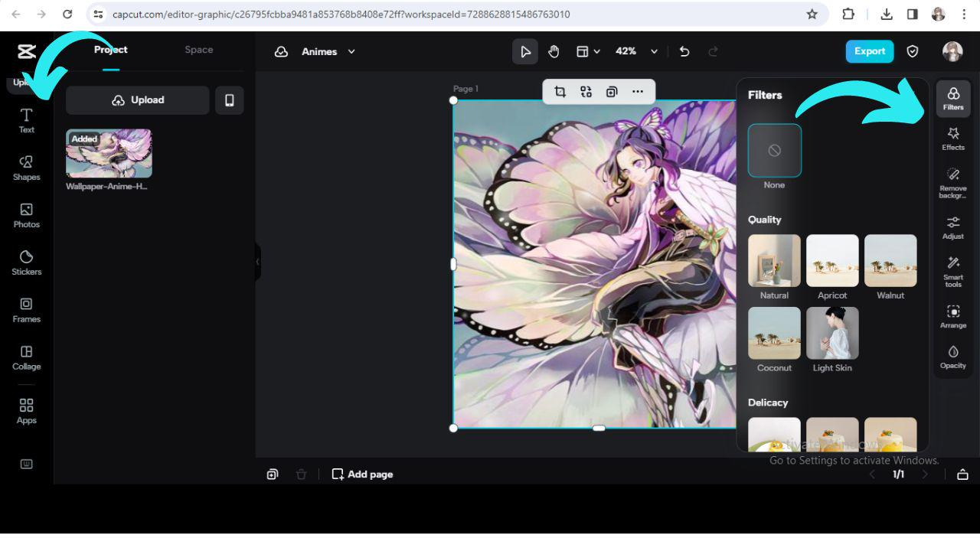Click the shield icon beside Export
980x551 pixels.
(913, 51)
